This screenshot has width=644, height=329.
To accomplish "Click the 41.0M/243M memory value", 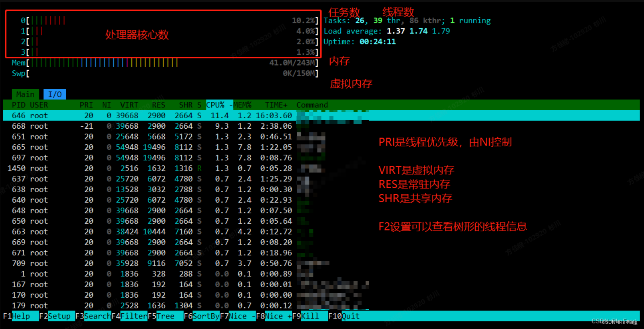I will 292,63.
